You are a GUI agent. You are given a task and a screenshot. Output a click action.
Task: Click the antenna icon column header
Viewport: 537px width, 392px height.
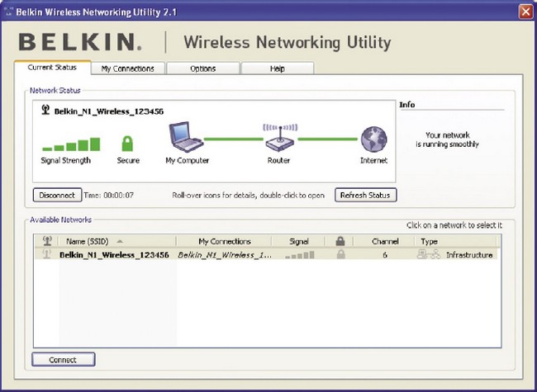tap(47, 241)
